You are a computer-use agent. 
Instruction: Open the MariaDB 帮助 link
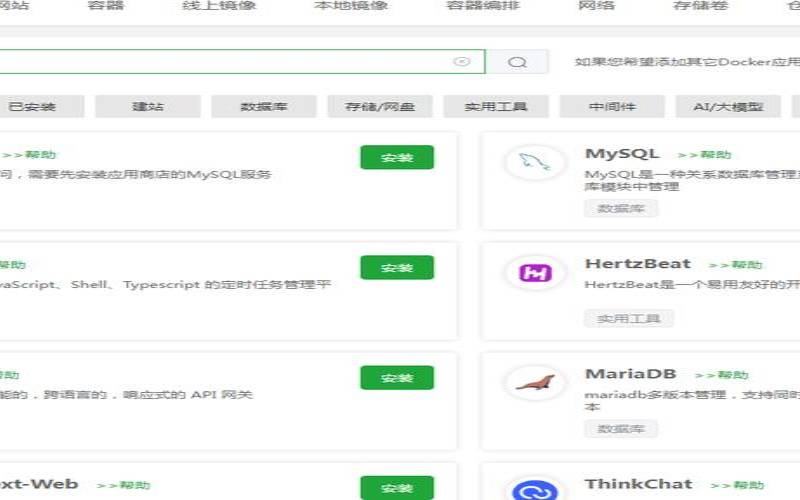pyautogui.click(x=721, y=375)
